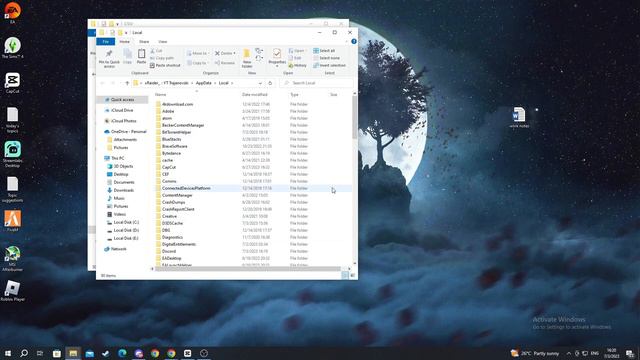Open the File ribbon tab
This screenshot has height=360, width=640.
(106, 42)
